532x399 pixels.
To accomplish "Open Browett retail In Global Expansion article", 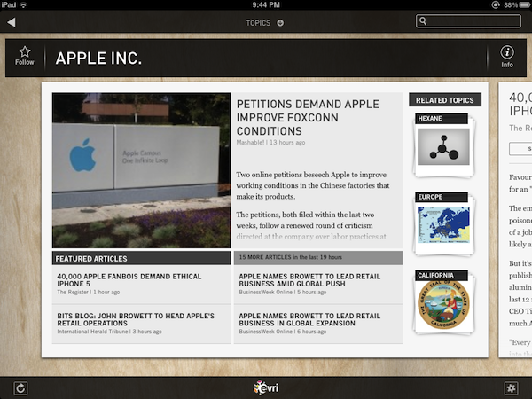I will click(x=318, y=324).
